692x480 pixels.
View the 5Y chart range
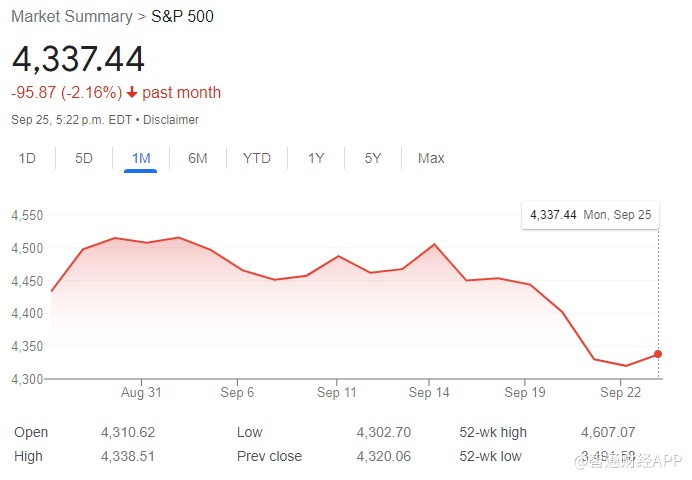(373, 158)
